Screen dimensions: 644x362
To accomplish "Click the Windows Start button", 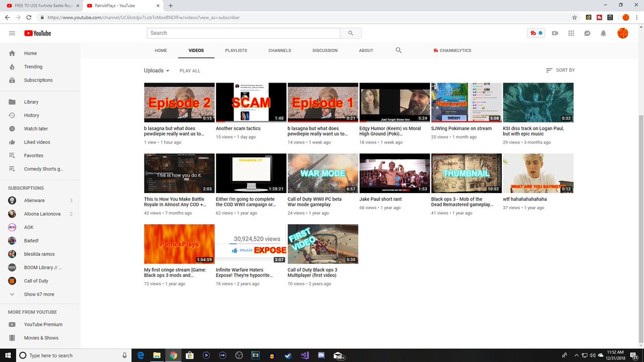I will pos(8,355).
